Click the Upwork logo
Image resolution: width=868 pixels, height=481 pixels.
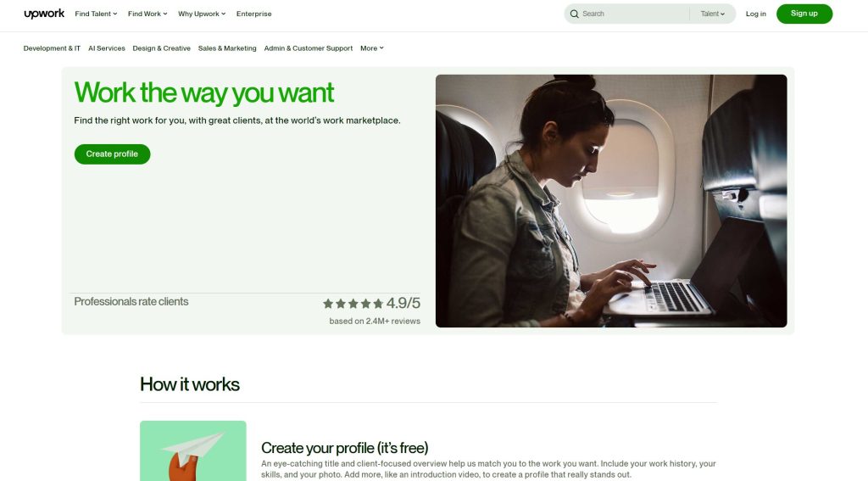pos(44,14)
